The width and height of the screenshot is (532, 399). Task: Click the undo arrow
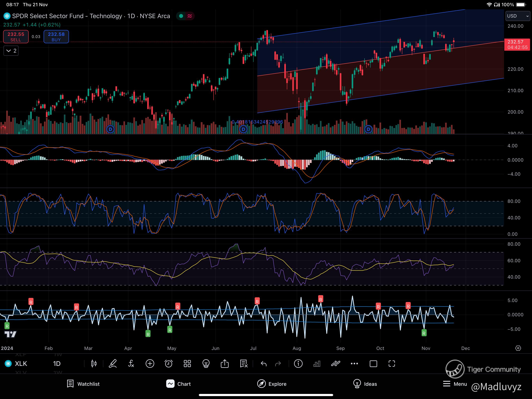pos(264,364)
